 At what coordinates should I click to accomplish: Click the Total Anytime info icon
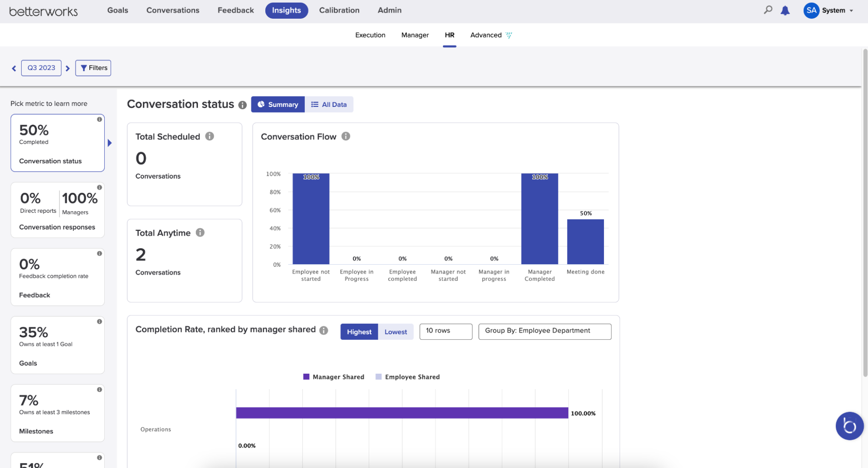(200, 232)
